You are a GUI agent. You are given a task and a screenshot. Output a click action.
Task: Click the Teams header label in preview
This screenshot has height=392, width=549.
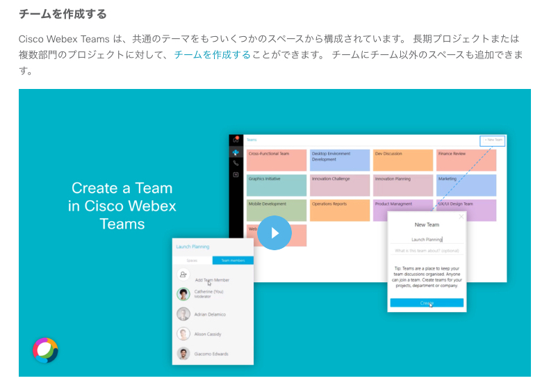click(252, 140)
